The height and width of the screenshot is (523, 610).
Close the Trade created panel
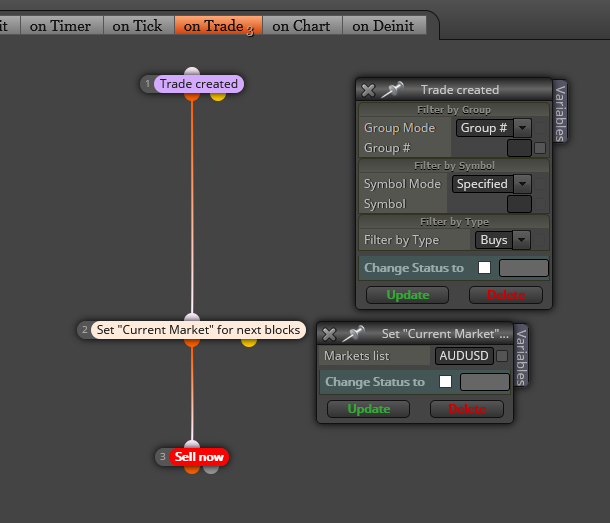pyautogui.click(x=368, y=90)
